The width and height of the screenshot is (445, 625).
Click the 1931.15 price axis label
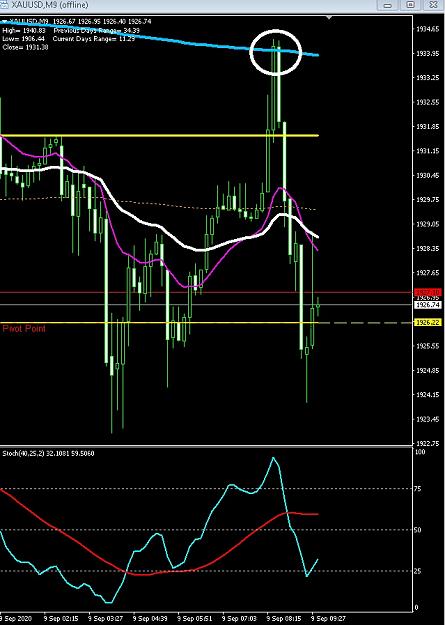click(428, 151)
